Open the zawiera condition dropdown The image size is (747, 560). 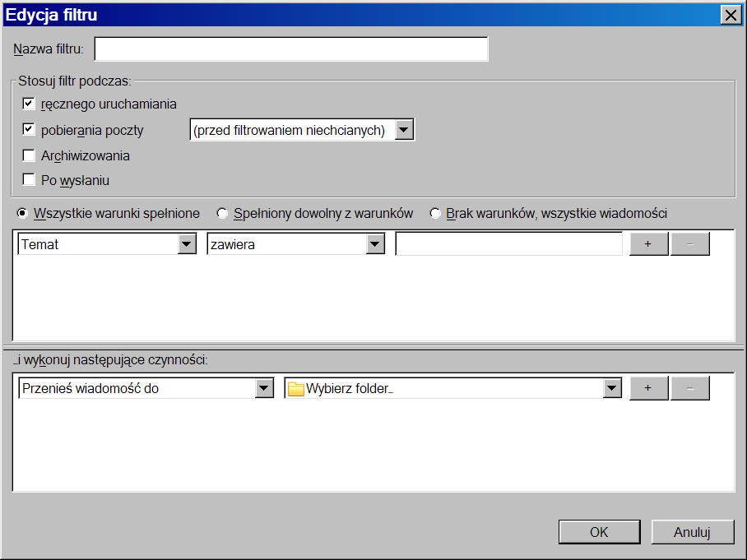375,244
